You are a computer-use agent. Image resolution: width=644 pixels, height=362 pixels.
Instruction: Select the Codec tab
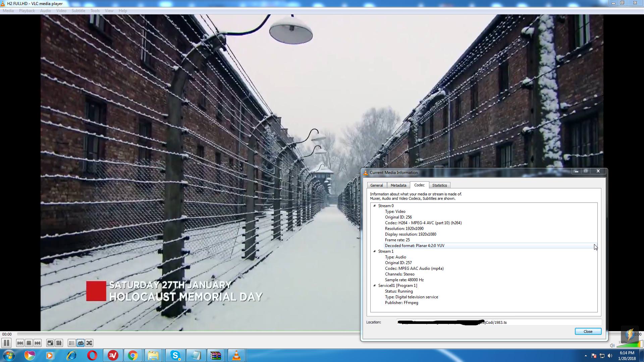coord(419,185)
